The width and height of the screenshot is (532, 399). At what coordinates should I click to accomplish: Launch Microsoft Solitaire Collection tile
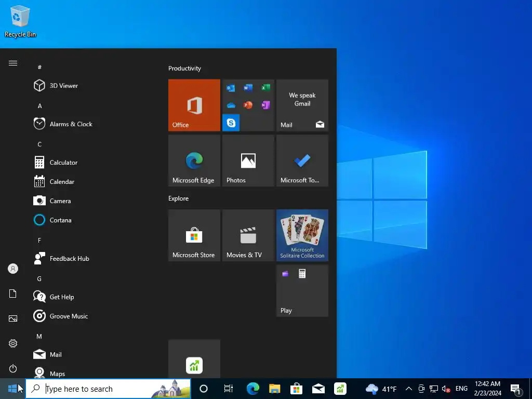(x=302, y=235)
